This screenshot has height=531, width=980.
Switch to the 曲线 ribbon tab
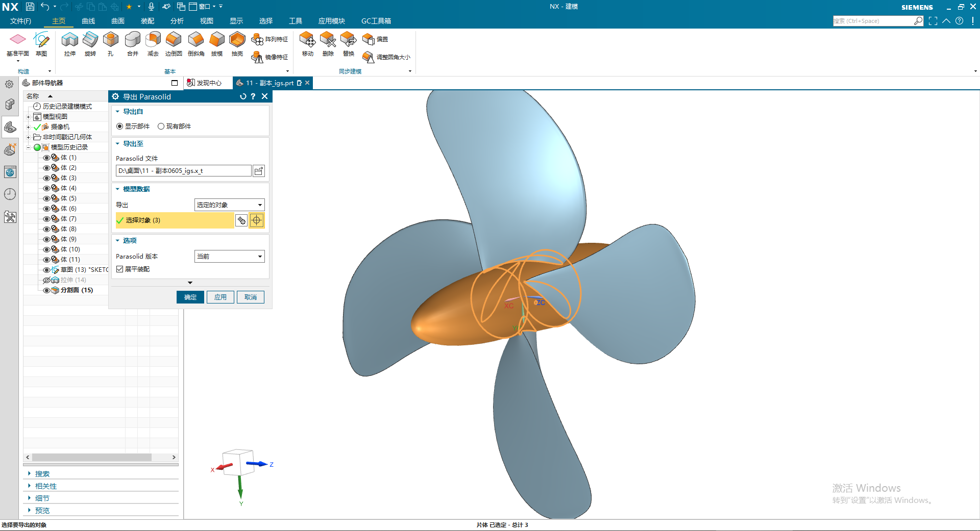tap(88, 21)
